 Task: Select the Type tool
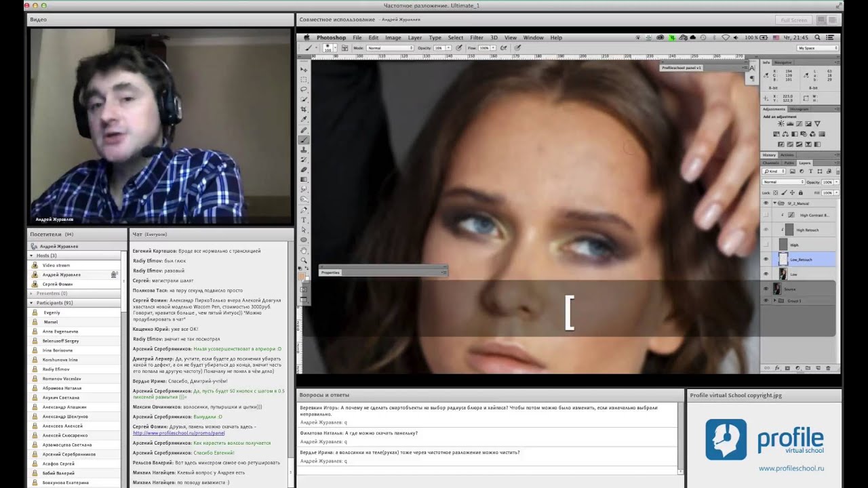[x=304, y=220]
